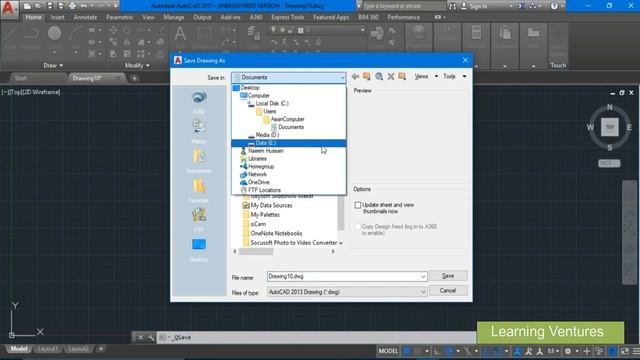Click Undo in the quick access toolbar
640x360 pixels.
click(84, 6)
